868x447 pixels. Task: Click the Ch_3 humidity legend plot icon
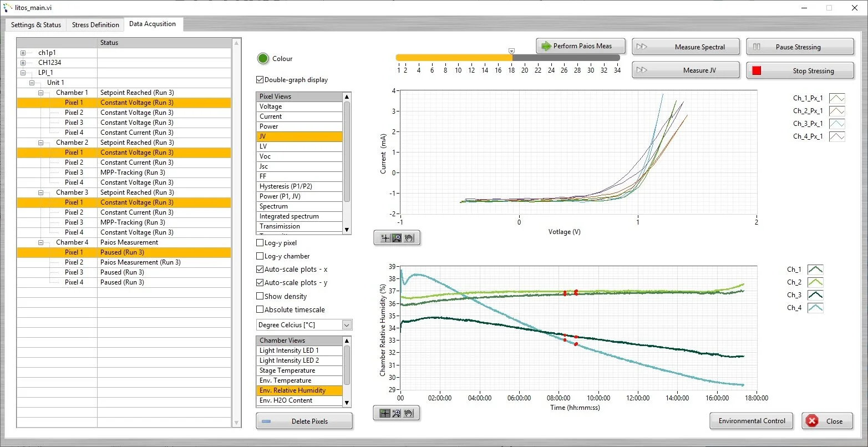(815, 295)
